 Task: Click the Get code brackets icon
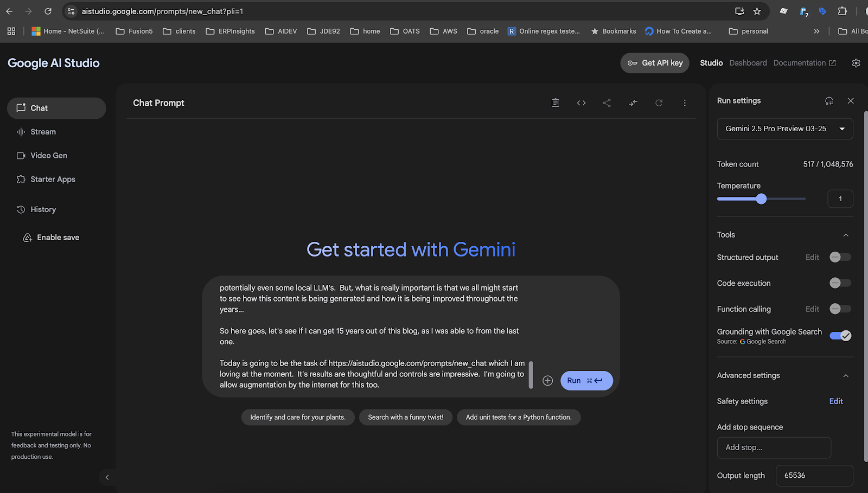tap(581, 103)
